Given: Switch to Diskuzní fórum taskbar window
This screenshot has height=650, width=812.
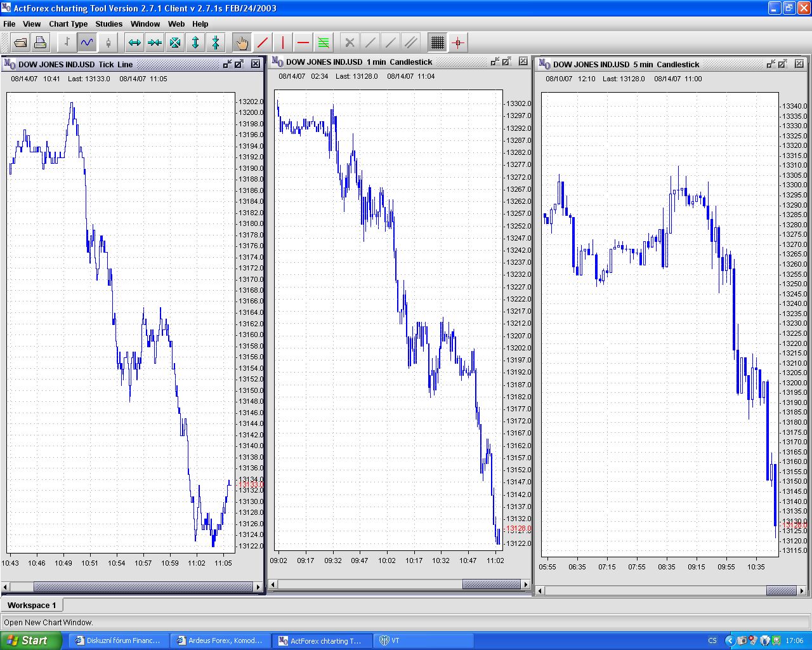Looking at the screenshot, I should [119, 640].
